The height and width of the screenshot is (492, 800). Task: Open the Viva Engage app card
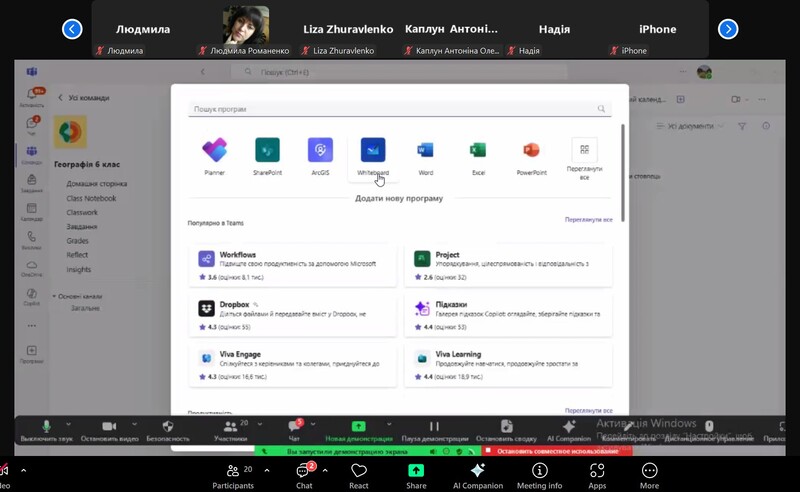coord(293,365)
